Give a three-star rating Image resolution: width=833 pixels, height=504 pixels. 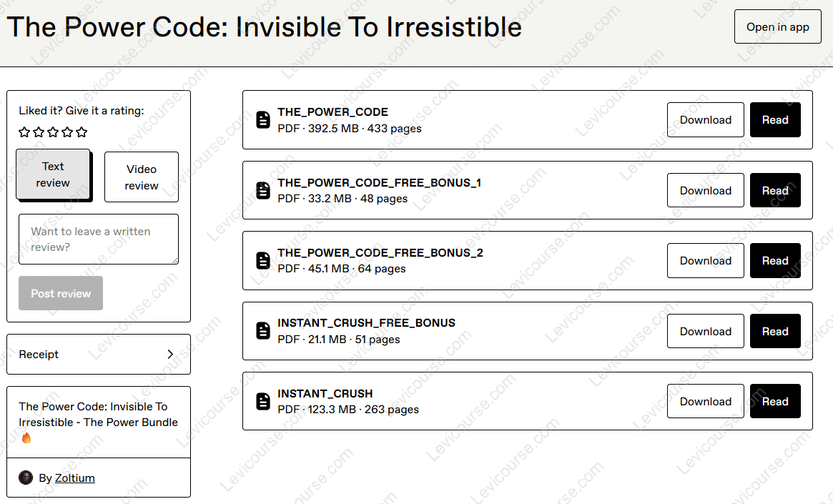[53, 132]
